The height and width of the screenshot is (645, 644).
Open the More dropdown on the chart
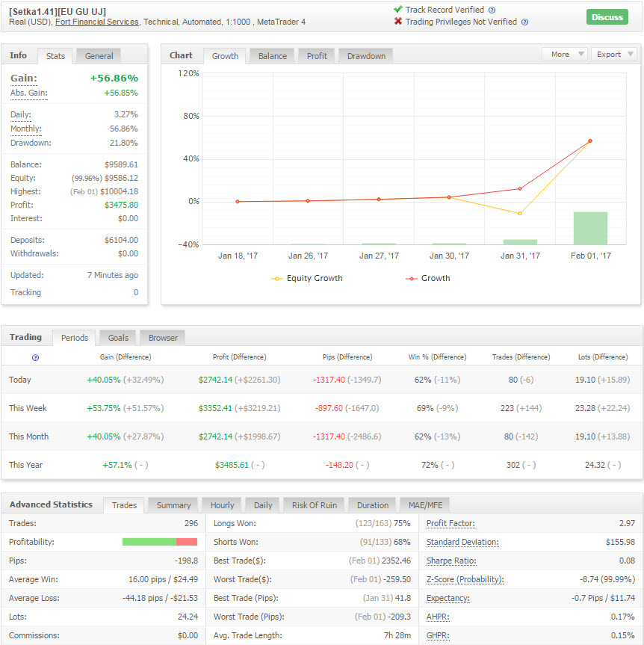[565, 55]
